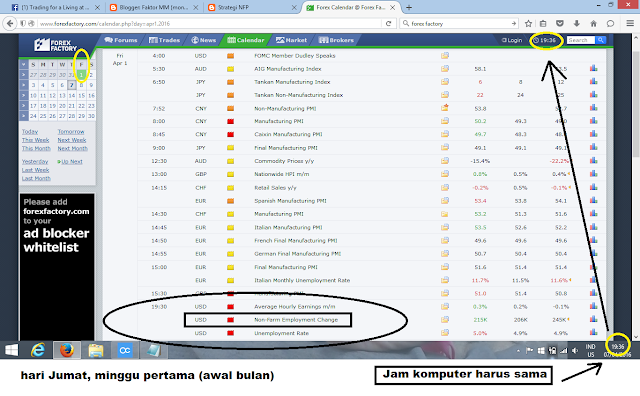Close the 'Strategi NFP' tab
Screen dimensions: 640x396
click(x=294, y=7)
